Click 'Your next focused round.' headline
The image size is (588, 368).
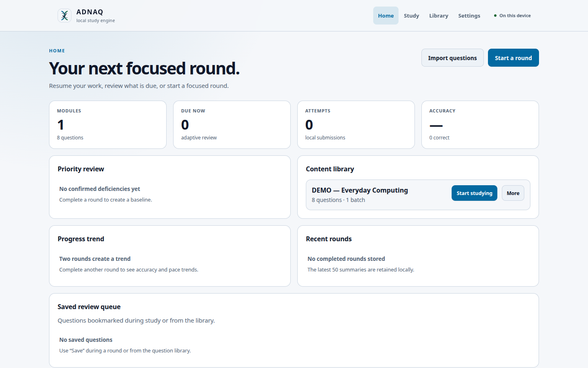click(144, 68)
